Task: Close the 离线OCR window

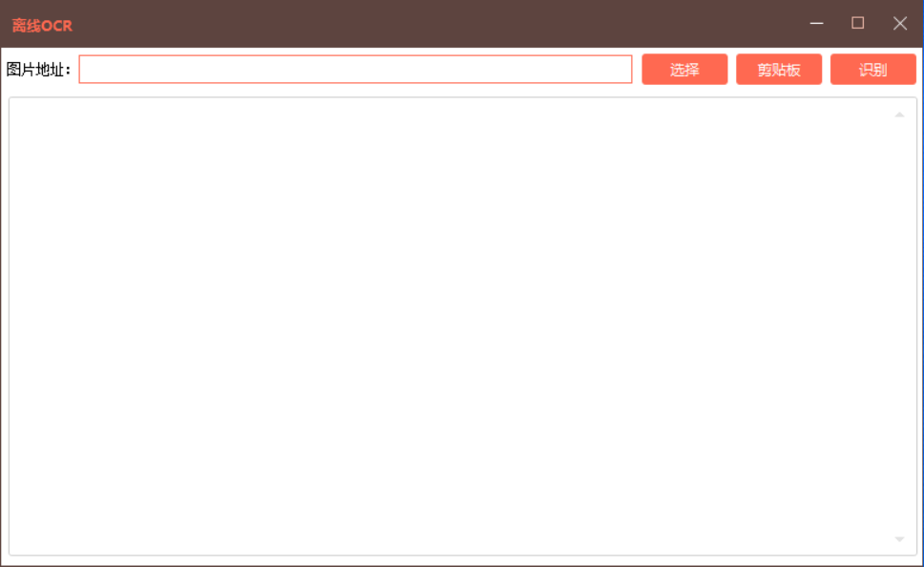Action: pyautogui.click(x=899, y=24)
